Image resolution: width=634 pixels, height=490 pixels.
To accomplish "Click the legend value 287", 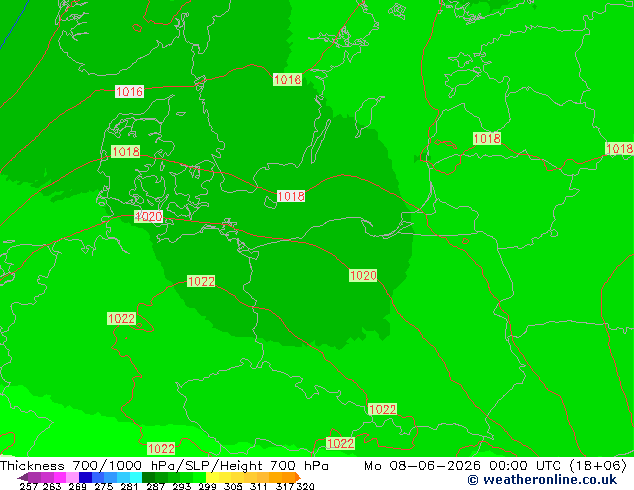I will click(155, 486).
